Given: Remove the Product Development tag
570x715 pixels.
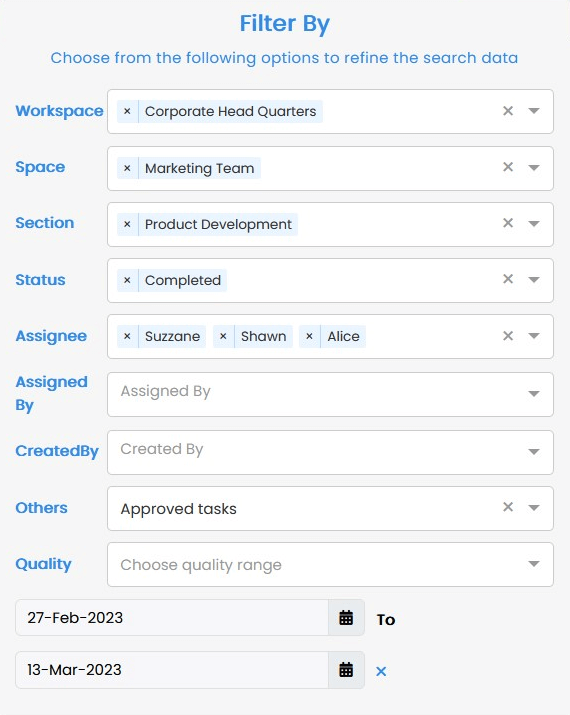Looking at the screenshot, I should point(127,224).
